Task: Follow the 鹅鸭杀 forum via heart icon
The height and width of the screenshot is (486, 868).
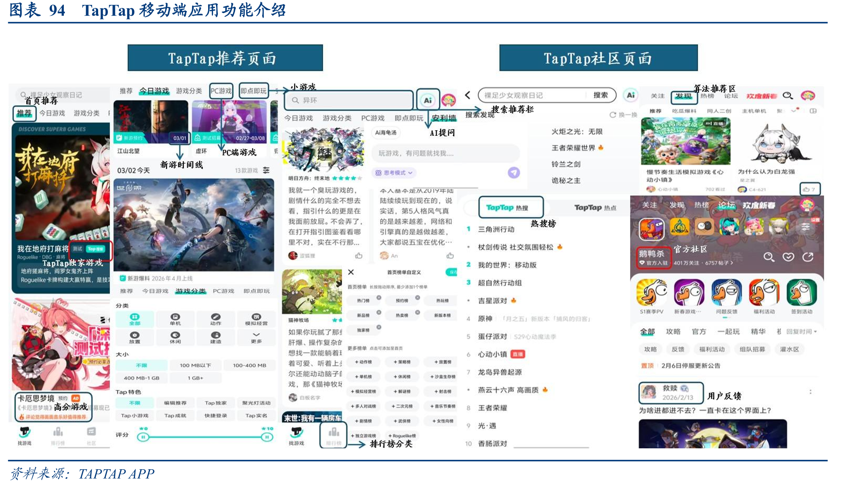Action: click(x=788, y=257)
